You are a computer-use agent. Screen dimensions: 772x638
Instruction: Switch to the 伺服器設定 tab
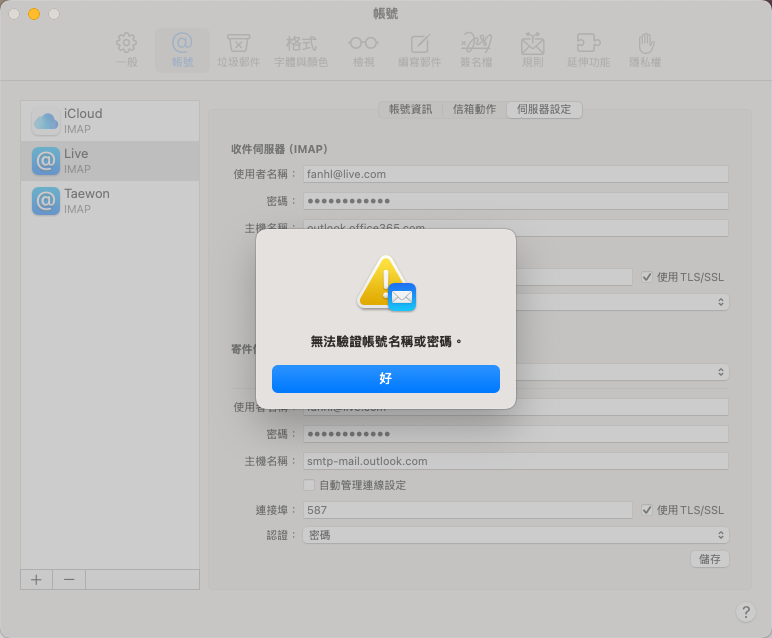click(544, 109)
